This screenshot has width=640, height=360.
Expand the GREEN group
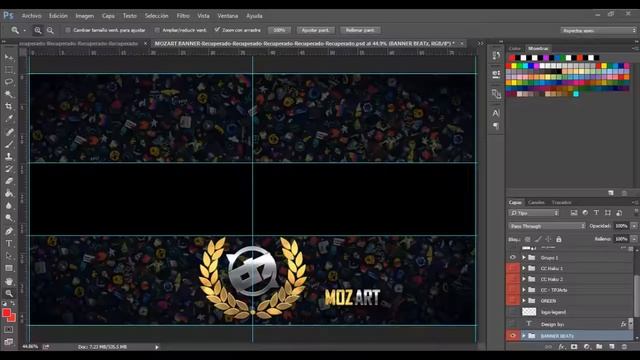[524, 300]
